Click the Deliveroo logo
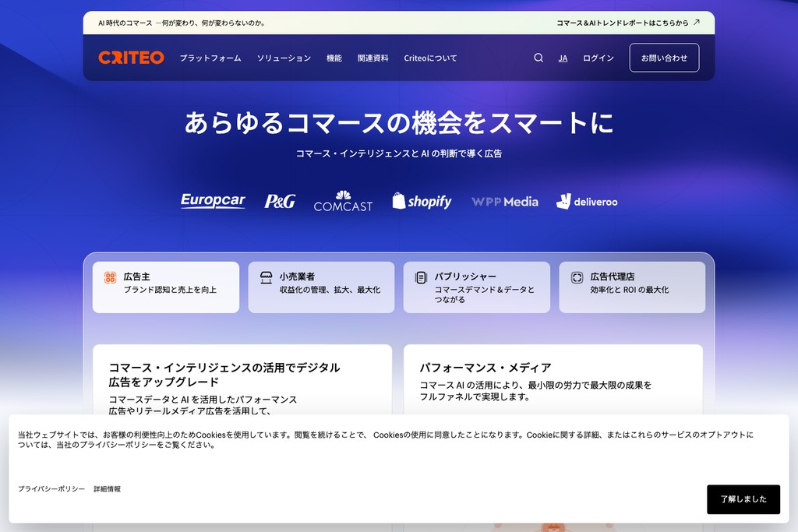This screenshot has height=532, width=798. point(587,202)
